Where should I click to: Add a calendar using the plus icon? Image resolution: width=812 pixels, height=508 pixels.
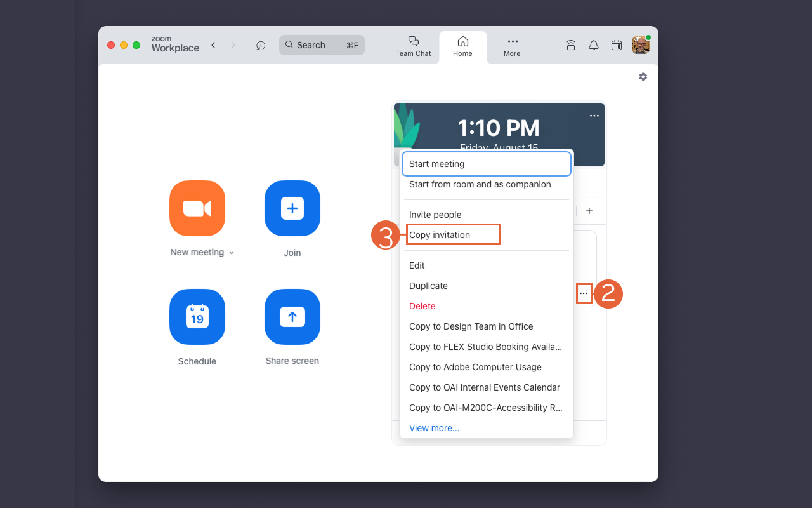tap(589, 210)
